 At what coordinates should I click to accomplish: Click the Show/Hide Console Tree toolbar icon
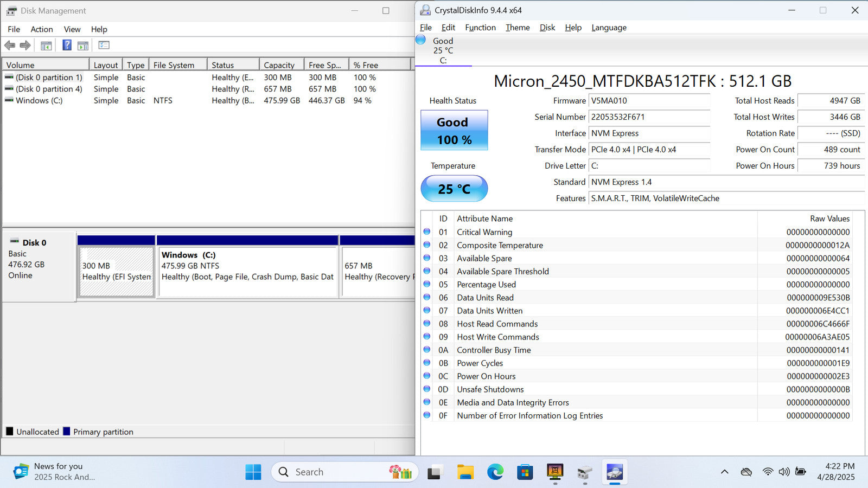pyautogui.click(x=46, y=46)
